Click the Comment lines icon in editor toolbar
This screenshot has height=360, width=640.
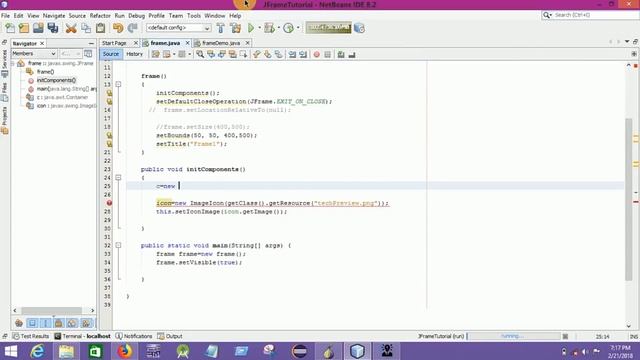click(x=341, y=54)
